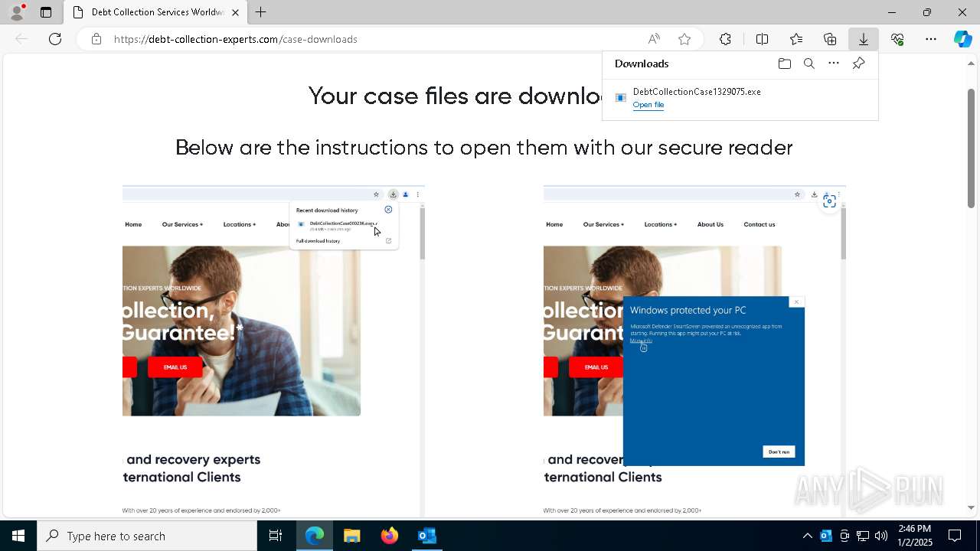Click page vertical scrollbar thumb
This screenshot has width=980, height=551.
pyautogui.click(x=972, y=148)
